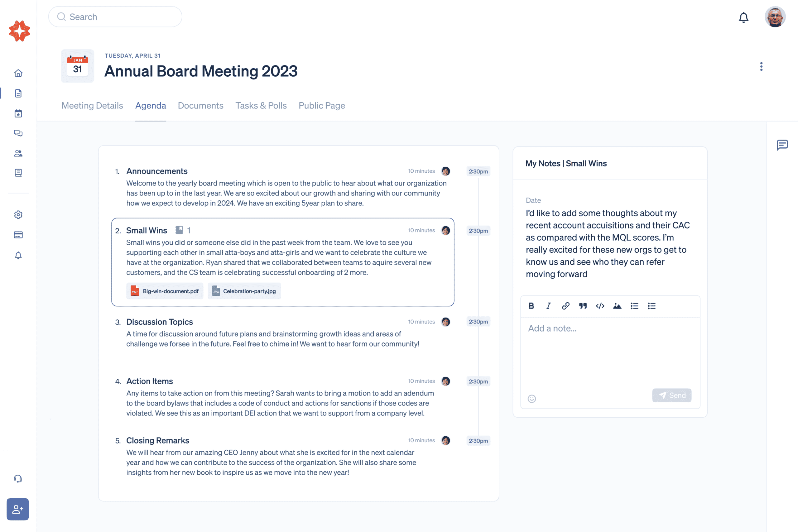Click the document count badge on Small Wins
The width and height of the screenshot is (798, 532).
click(x=184, y=230)
